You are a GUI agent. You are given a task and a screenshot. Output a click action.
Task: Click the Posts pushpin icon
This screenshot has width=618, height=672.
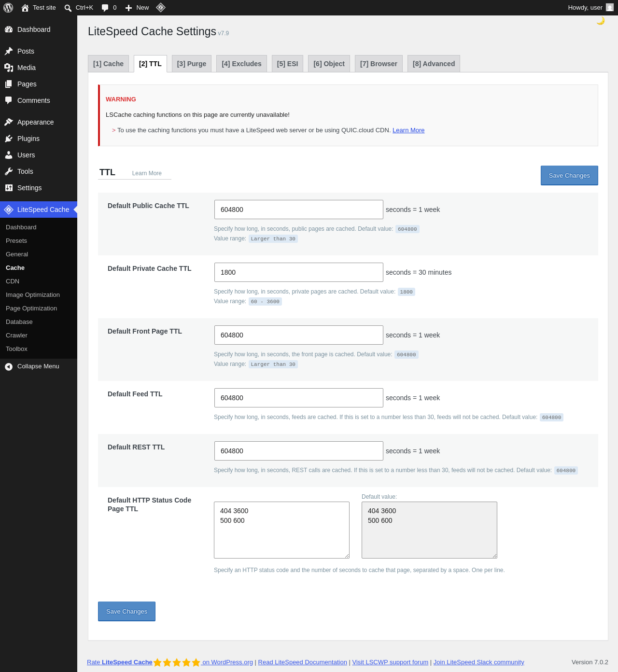click(x=9, y=51)
